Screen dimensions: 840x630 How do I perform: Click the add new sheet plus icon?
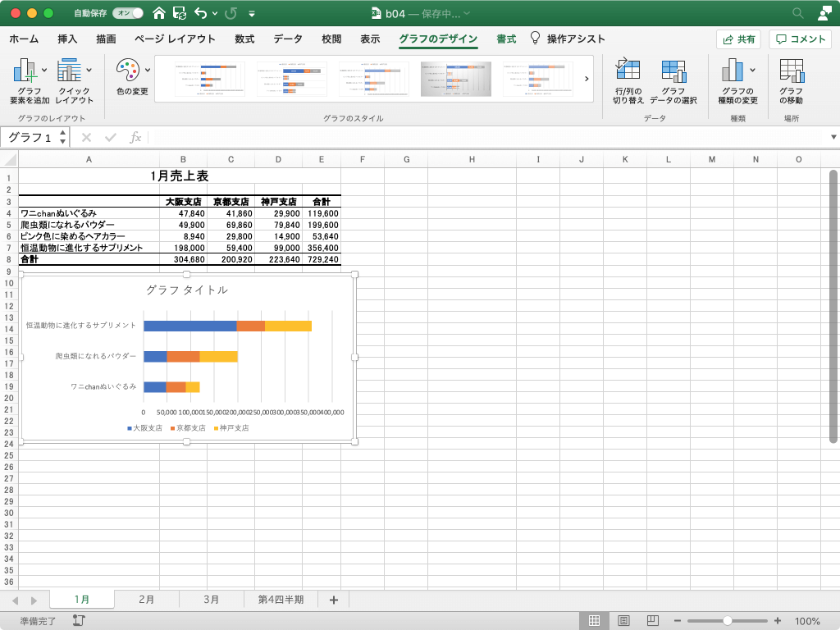tap(334, 600)
